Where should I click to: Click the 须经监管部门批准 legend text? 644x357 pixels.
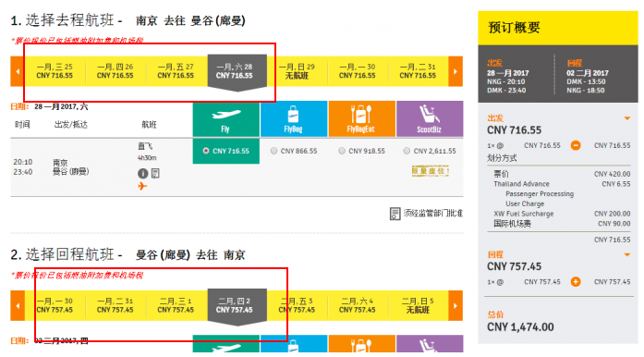(433, 213)
